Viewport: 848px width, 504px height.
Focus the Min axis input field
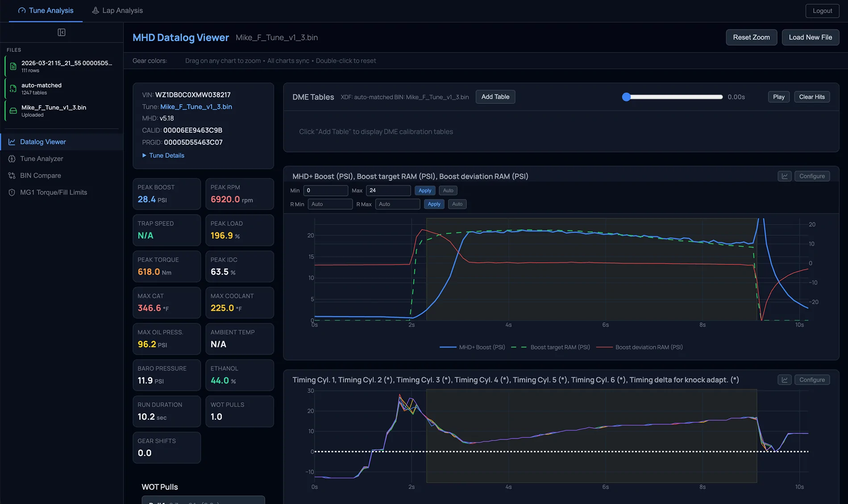tap(325, 190)
